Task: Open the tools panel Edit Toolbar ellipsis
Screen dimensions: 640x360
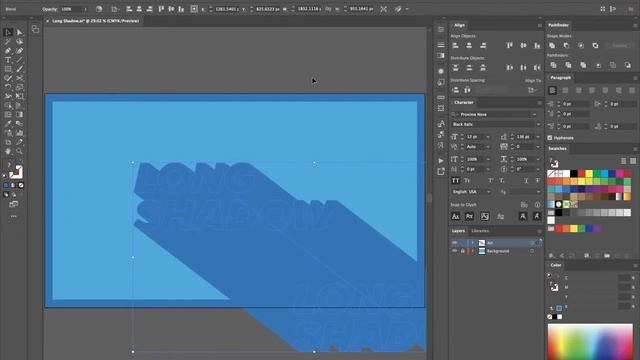Action: click(13, 216)
